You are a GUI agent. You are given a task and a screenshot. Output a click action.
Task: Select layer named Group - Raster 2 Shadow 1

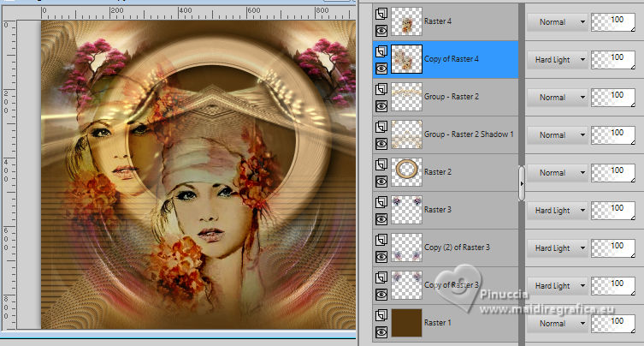coord(469,134)
